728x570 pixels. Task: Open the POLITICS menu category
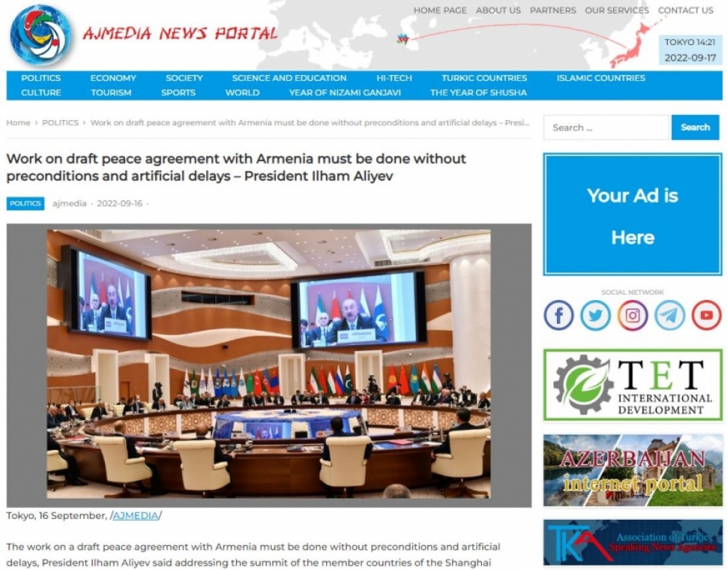pyautogui.click(x=41, y=78)
